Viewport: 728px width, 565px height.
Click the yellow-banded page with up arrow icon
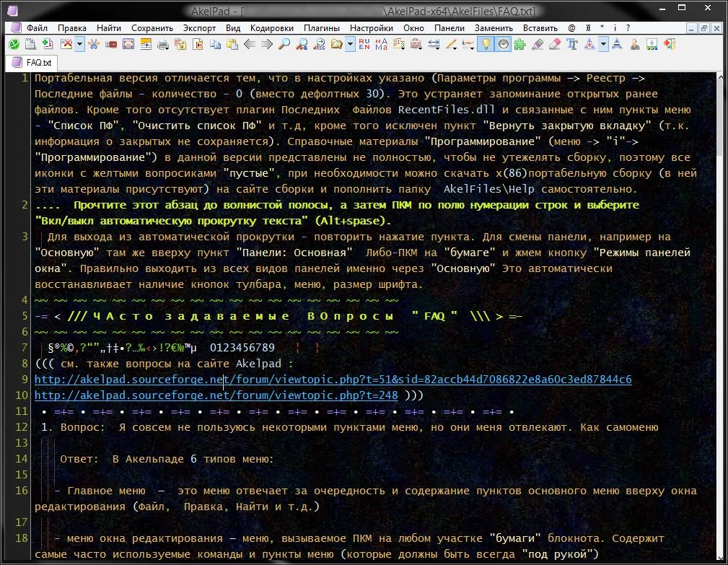point(146,44)
